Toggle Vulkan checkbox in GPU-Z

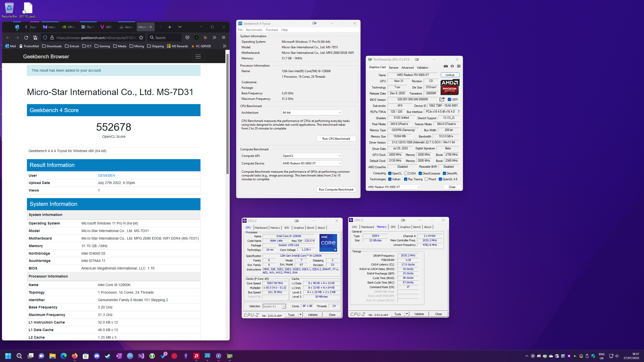tap(390, 179)
